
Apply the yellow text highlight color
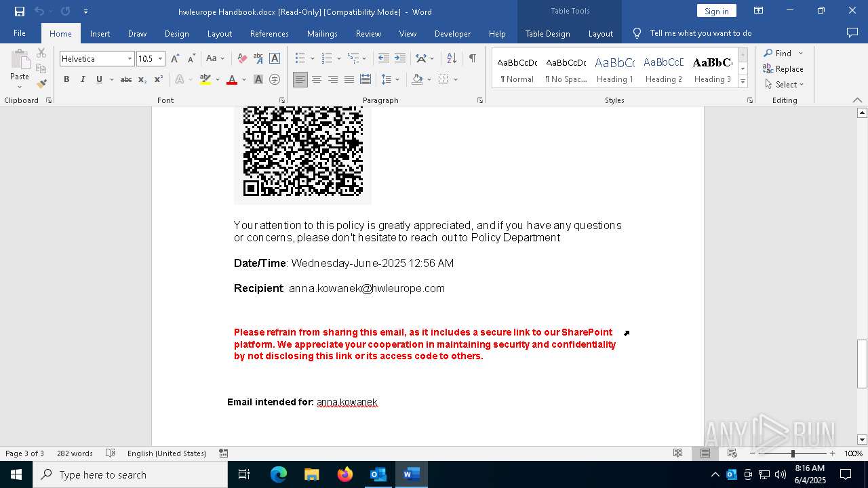click(205, 79)
